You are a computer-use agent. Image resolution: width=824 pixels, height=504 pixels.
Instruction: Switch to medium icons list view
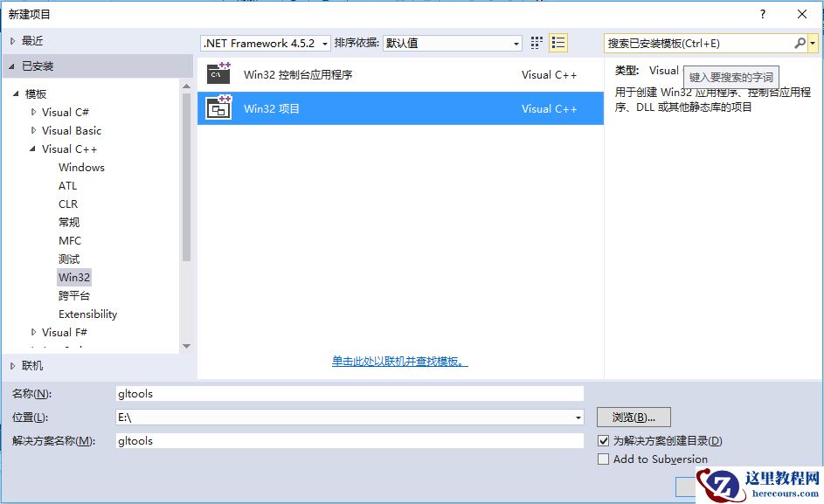pos(558,43)
